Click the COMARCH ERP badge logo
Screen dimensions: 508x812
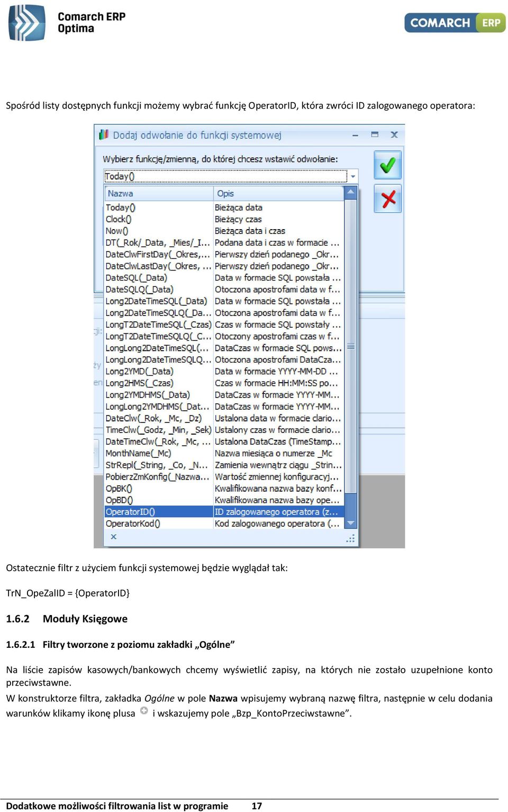[x=455, y=23]
